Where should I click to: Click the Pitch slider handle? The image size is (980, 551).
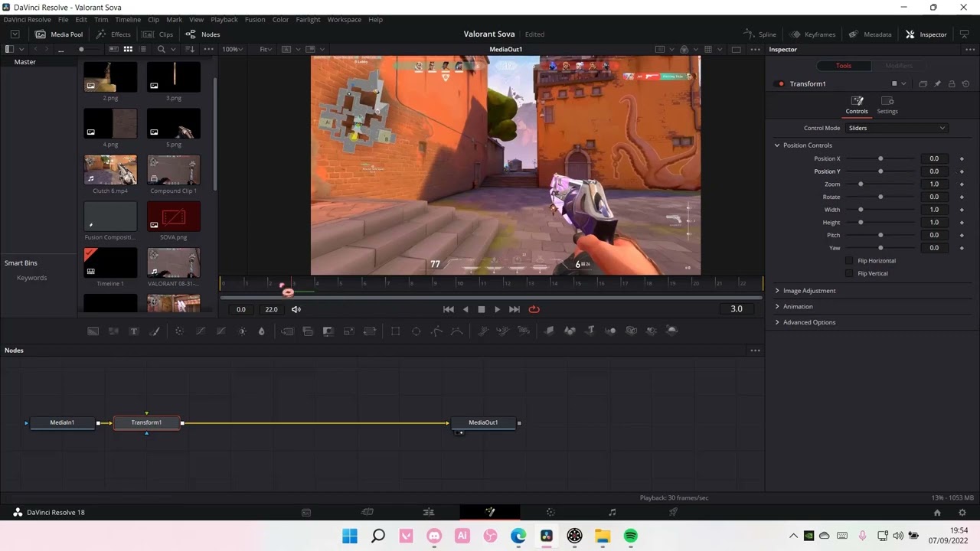880,235
